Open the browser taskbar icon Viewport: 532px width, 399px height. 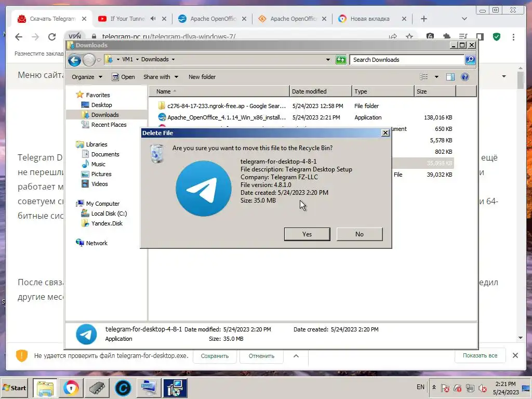point(71,388)
